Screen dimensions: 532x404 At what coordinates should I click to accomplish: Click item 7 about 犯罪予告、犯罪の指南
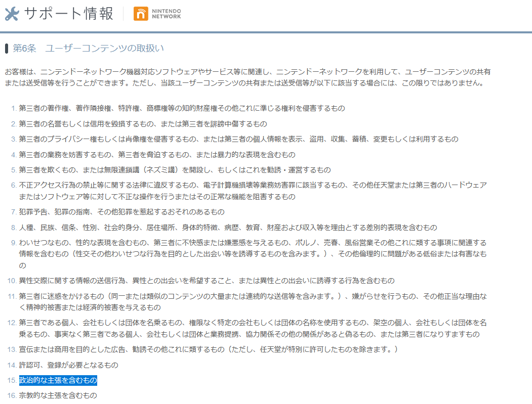(x=122, y=212)
